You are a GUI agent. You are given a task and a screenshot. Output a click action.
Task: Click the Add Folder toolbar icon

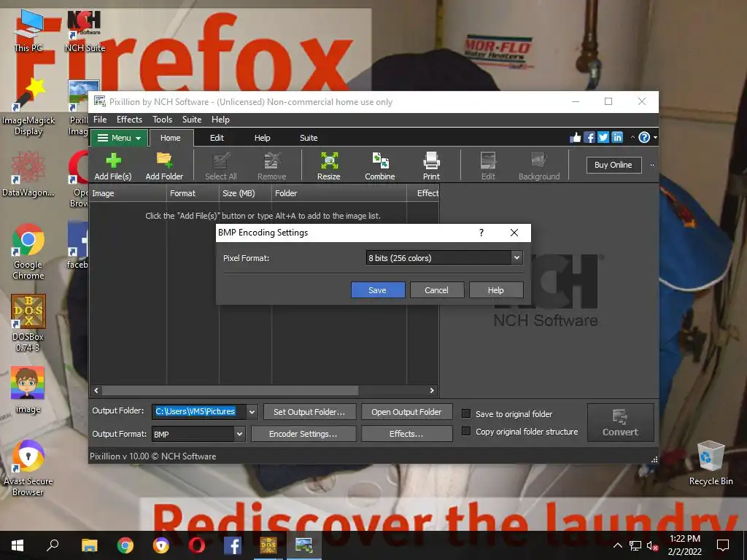click(164, 166)
